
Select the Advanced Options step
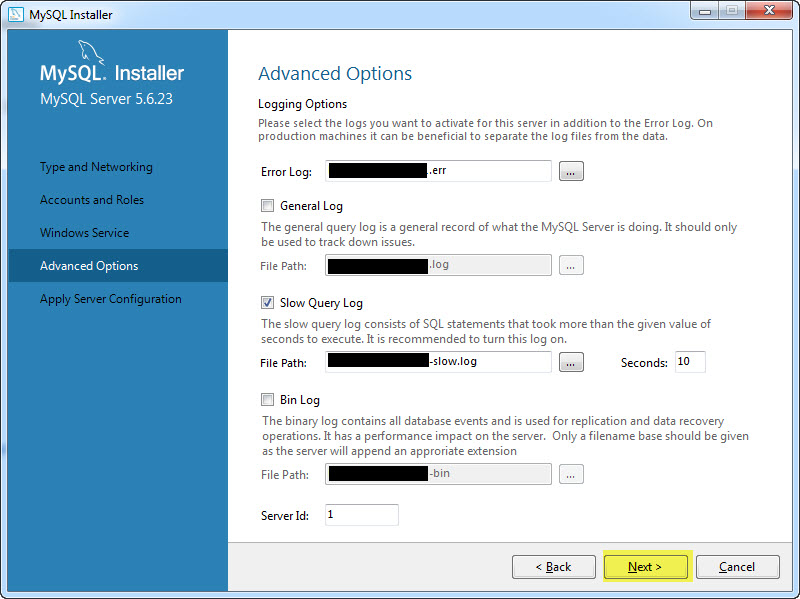coord(118,266)
